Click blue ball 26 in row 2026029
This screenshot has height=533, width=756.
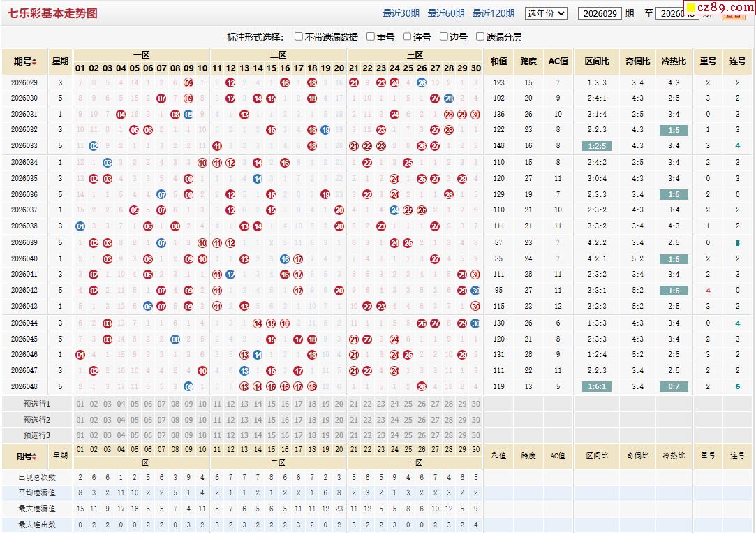422,83
